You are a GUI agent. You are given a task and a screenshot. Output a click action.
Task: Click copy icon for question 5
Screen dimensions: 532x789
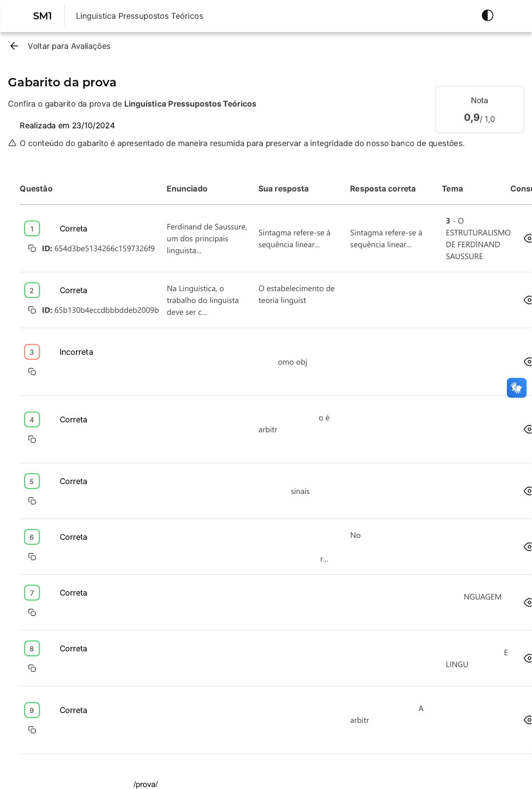pyautogui.click(x=32, y=501)
